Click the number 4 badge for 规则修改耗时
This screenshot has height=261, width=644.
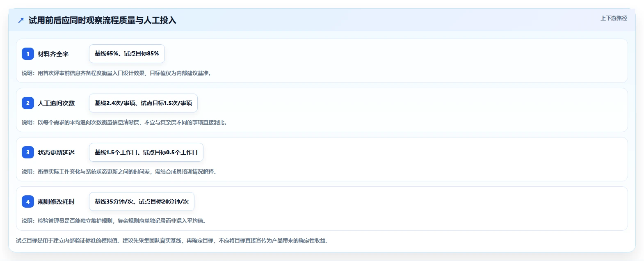click(28, 201)
